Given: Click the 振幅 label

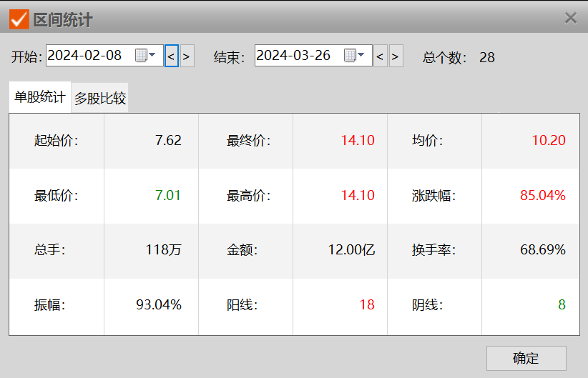Looking at the screenshot, I should point(50,305).
